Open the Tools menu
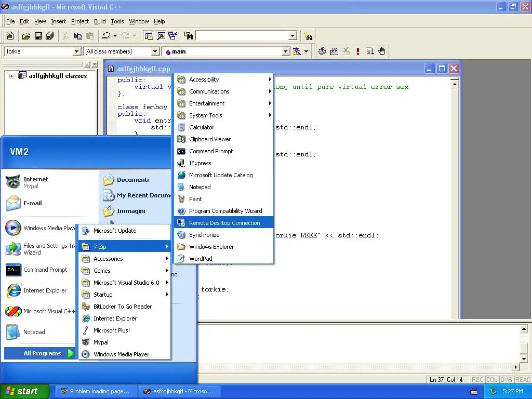This screenshot has width=532, height=399. pos(117,21)
